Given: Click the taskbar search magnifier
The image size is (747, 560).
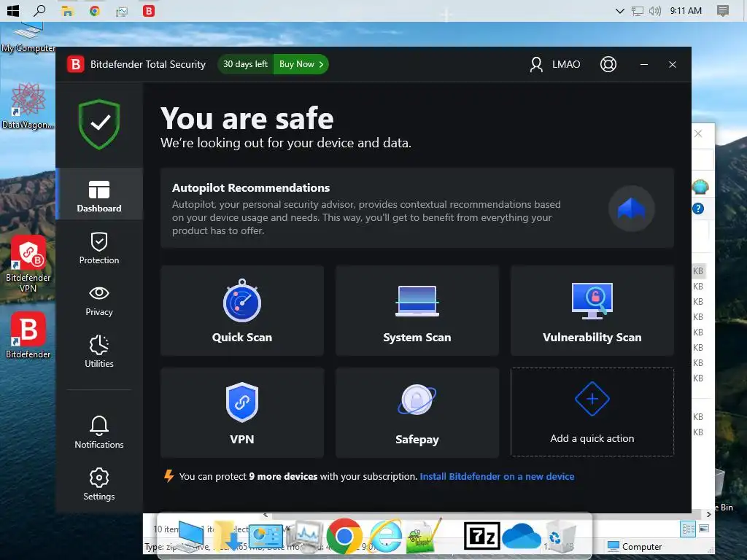Looking at the screenshot, I should pos(39,10).
